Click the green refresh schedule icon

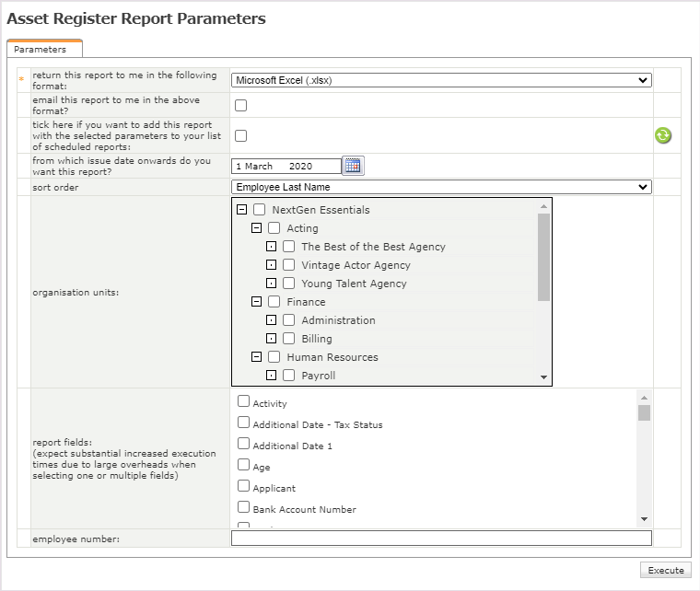pyautogui.click(x=662, y=135)
